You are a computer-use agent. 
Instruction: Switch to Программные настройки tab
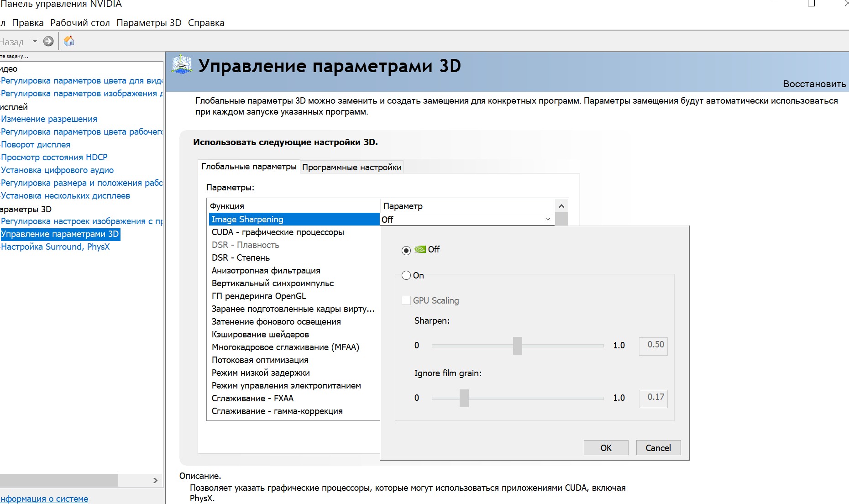coord(351,167)
